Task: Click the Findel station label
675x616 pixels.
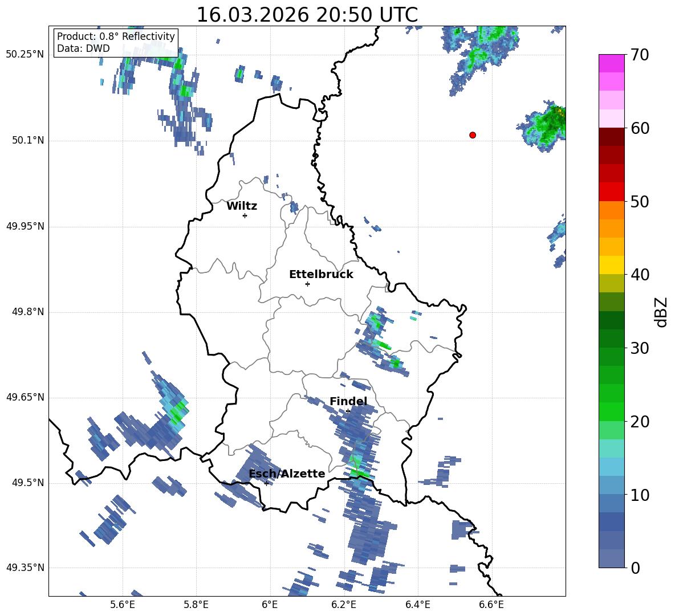Action: [x=348, y=401]
